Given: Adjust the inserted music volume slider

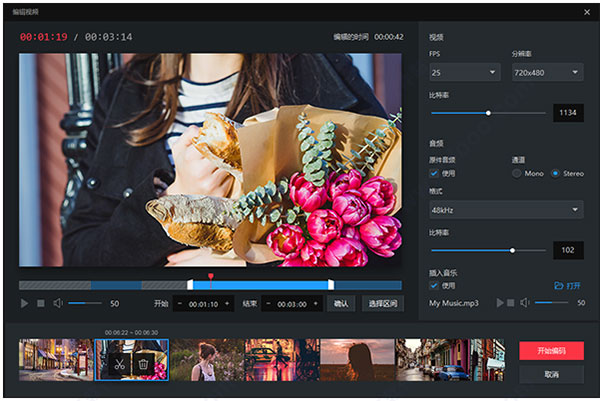Looking at the screenshot, I should (x=551, y=303).
